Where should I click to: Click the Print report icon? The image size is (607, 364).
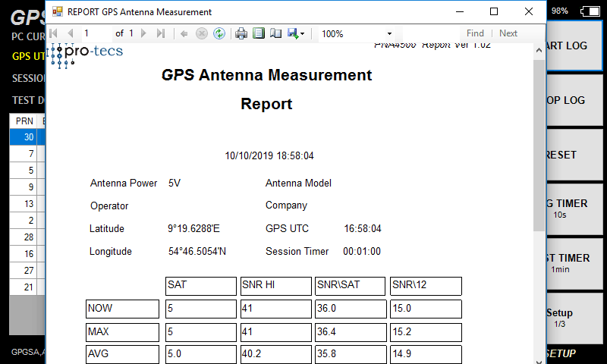coord(241,33)
